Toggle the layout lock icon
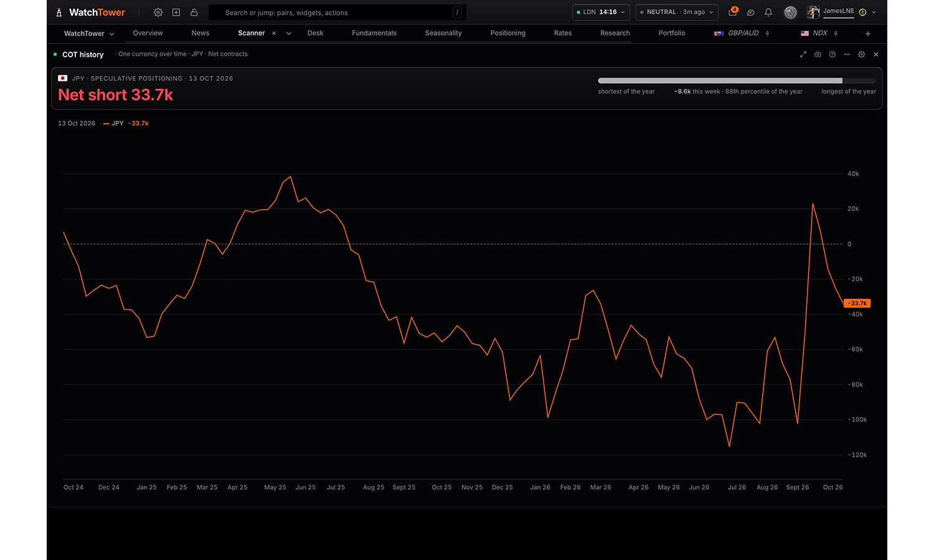The width and height of the screenshot is (934, 560). [194, 12]
